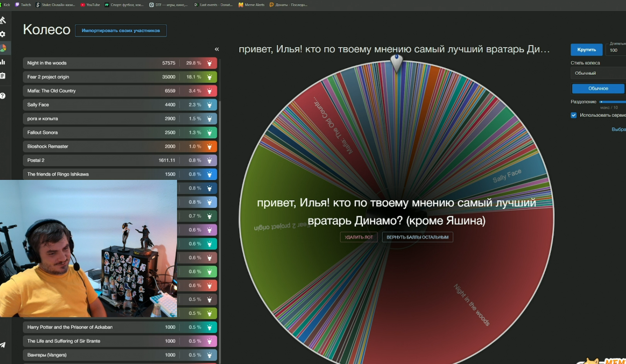Viewport: 626px width, 364px height.
Task: Open the help question mark icon
Action: [x=3, y=96]
